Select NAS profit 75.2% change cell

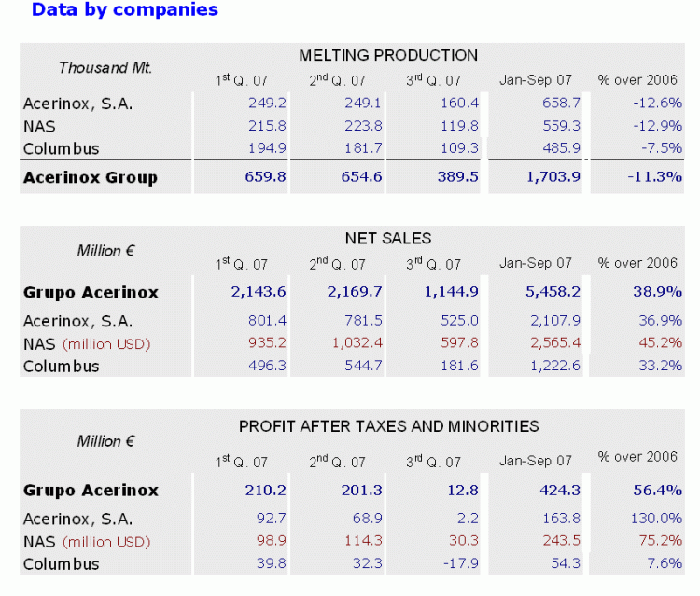pyautogui.click(x=659, y=541)
